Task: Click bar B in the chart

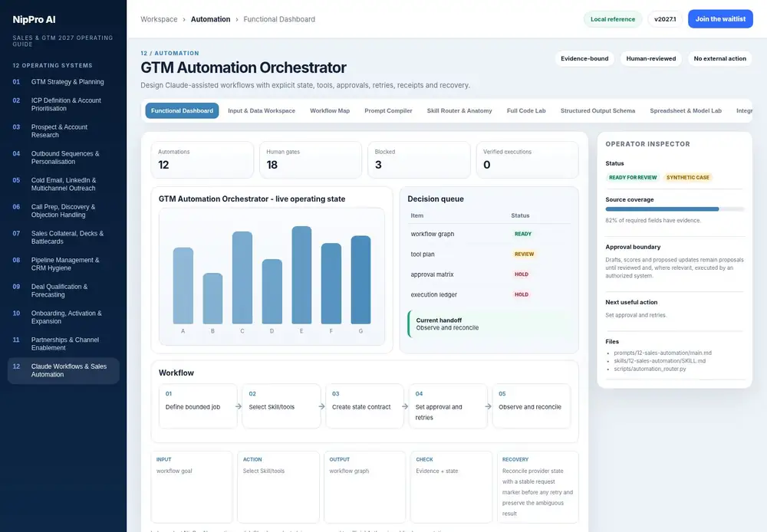Action: point(212,298)
